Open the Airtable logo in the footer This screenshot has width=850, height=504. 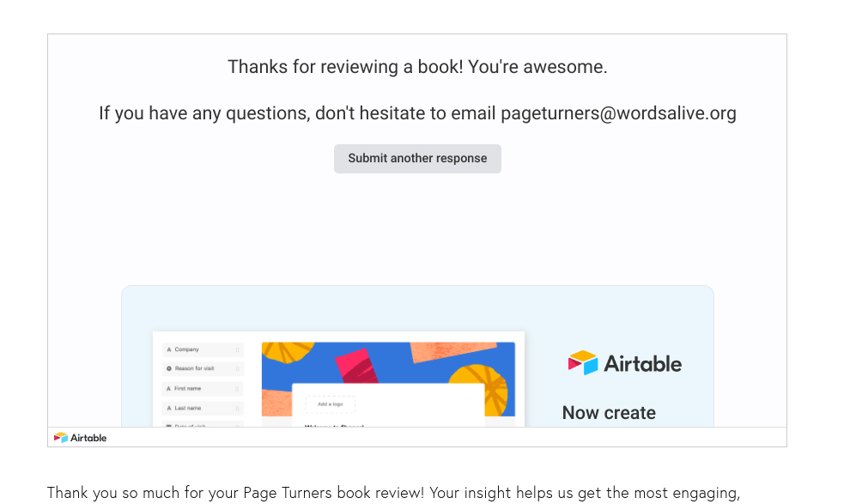coord(81,438)
